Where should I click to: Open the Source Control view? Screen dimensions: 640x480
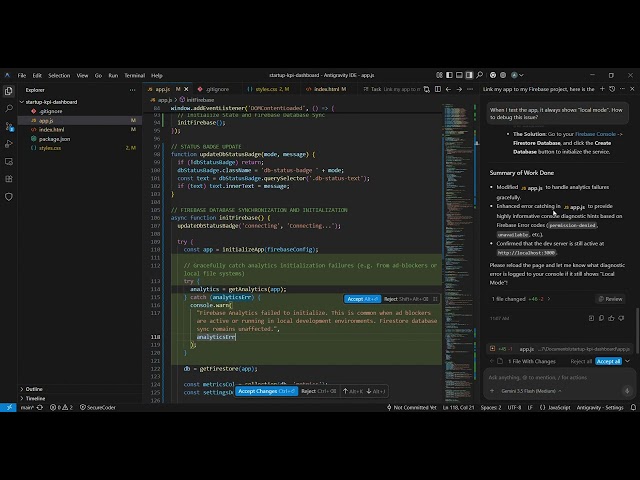pos(9,127)
